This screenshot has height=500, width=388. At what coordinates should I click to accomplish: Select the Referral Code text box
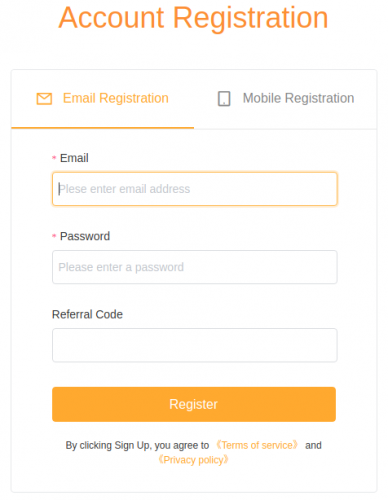(x=195, y=345)
